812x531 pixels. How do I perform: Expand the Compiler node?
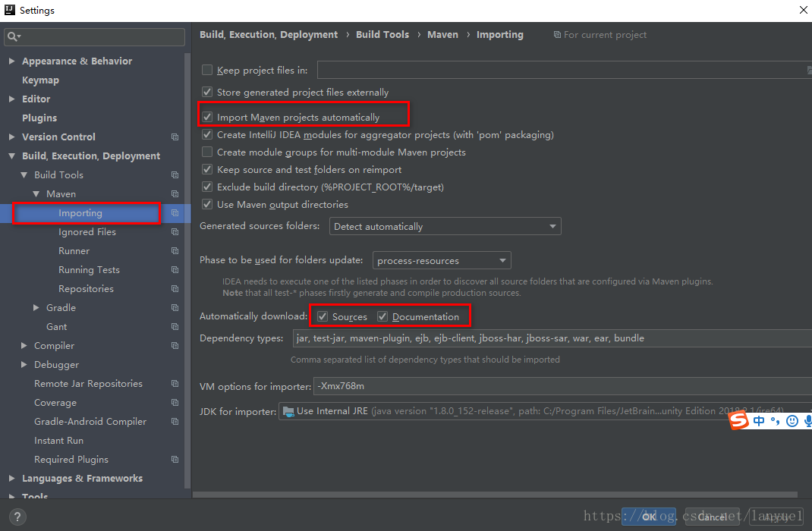pos(24,346)
